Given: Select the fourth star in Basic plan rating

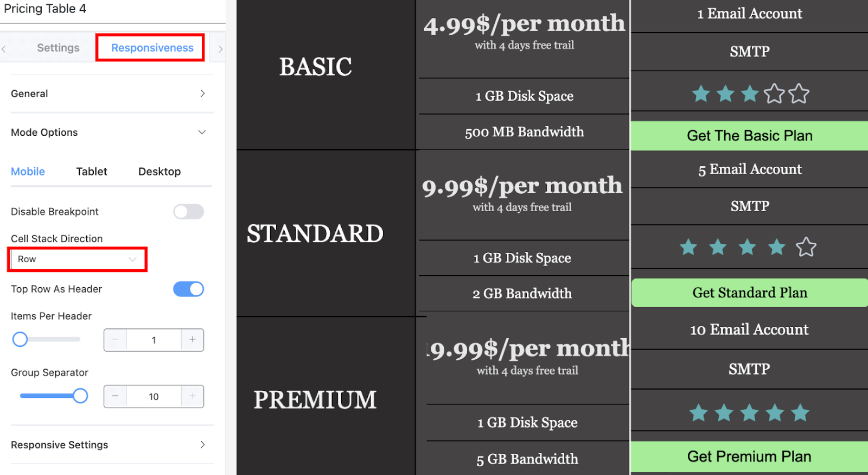Looking at the screenshot, I should 775,93.
